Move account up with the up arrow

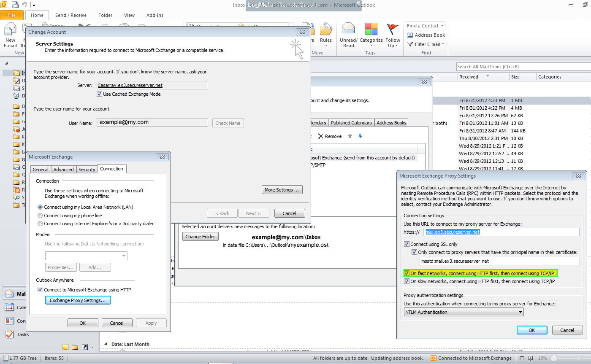coord(350,136)
